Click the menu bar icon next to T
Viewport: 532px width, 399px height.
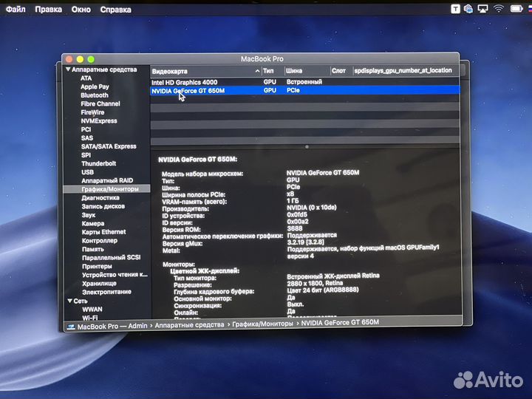[468, 9]
